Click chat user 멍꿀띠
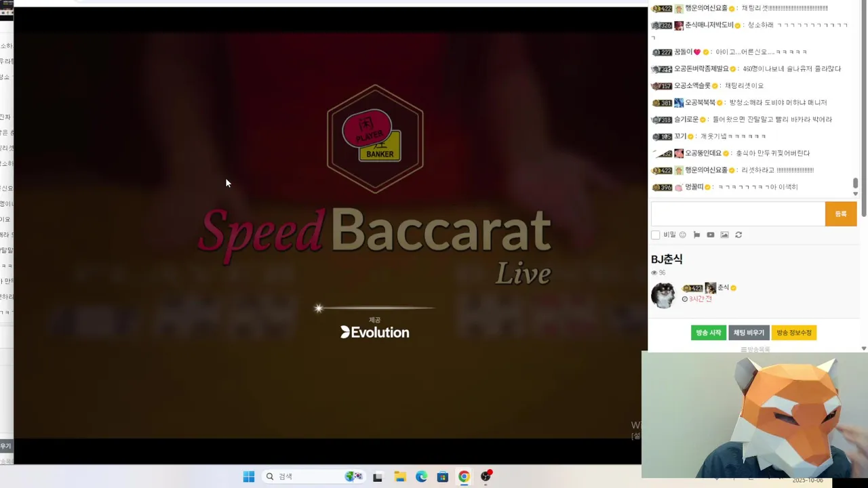This screenshot has height=488, width=868. pos(694,187)
